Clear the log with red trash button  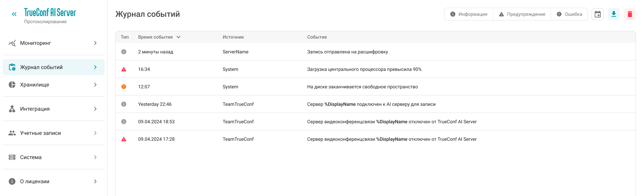pyautogui.click(x=630, y=14)
